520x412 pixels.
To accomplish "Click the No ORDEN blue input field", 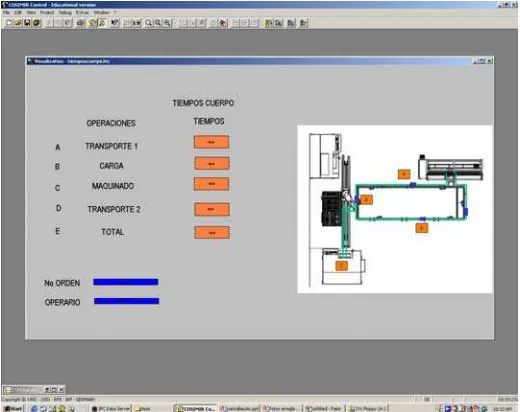I will click(126, 282).
